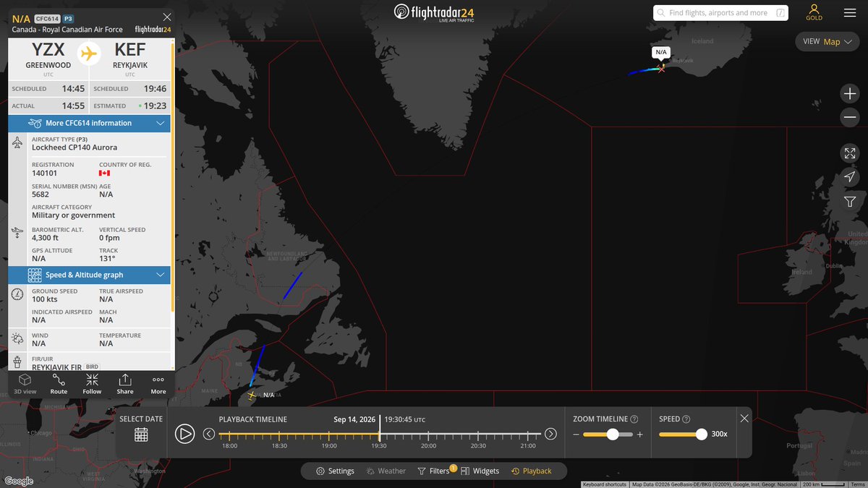Image resolution: width=868 pixels, height=488 pixels.
Task: Open Settings tab
Action: coord(336,471)
